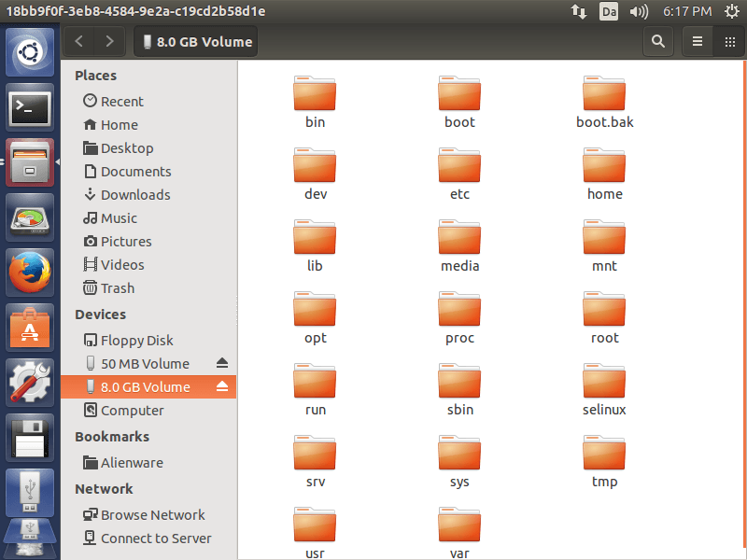Screen dimensions: 747x560
Task: Open System Settings from the launcher
Action: 30,382
